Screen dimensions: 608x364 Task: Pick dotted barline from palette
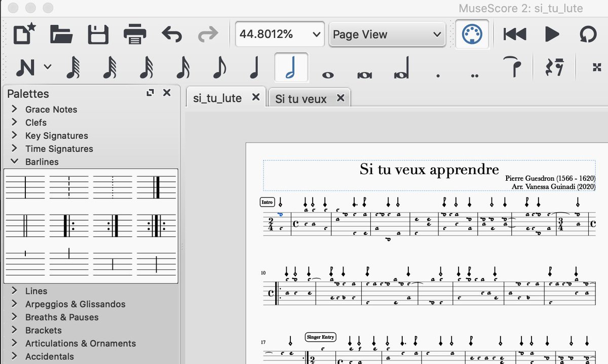tap(112, 187)
